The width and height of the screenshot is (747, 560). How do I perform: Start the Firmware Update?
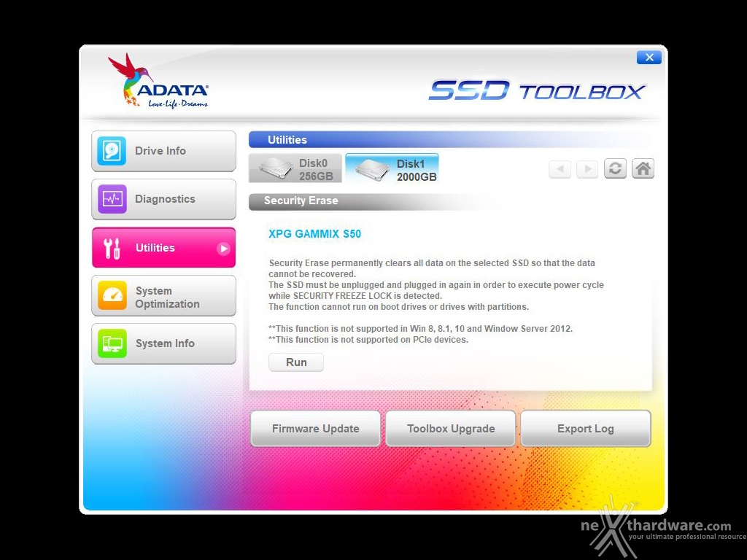click(x=315, y=429)
